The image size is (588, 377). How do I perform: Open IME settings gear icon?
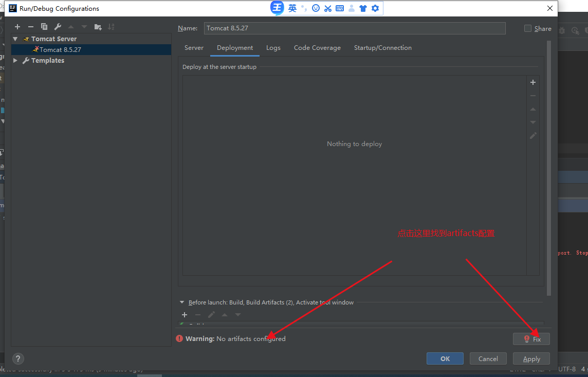[x=375, y=8]
